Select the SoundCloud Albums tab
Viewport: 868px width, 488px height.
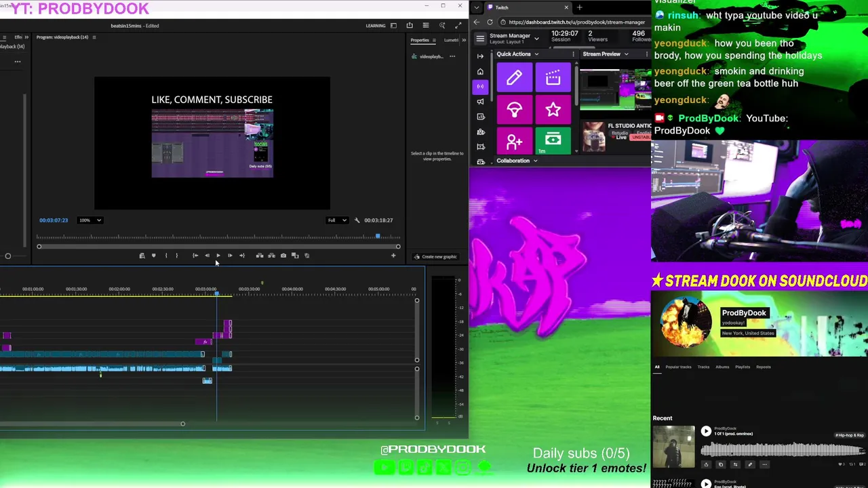[x=722, y=367]
